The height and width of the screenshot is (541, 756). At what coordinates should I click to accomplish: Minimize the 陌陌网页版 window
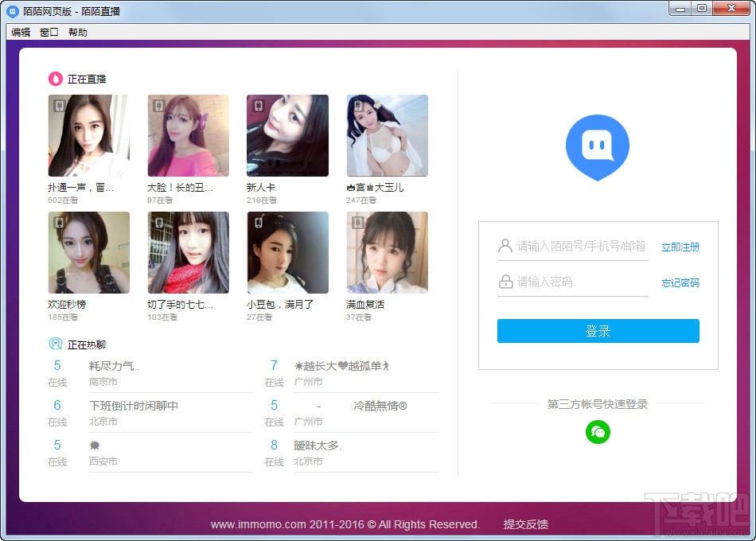click(x=680, y=8)
